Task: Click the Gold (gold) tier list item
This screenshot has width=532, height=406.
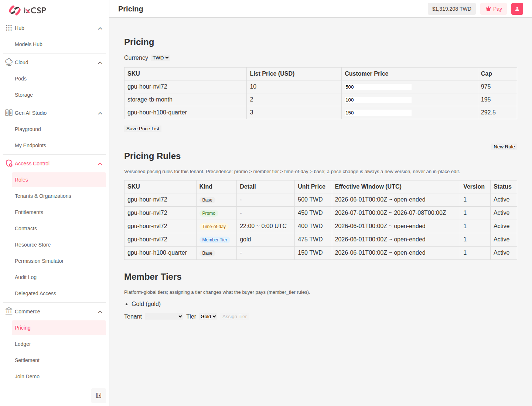Action: point(146,304)
